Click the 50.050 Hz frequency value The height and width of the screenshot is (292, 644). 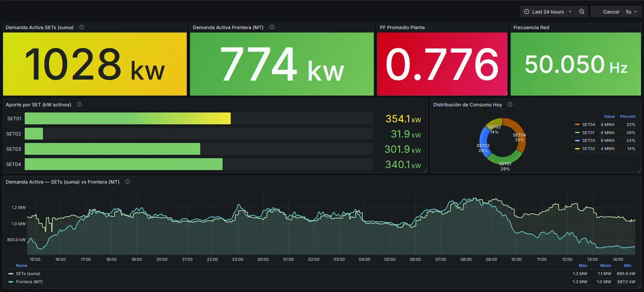point(576,64)
